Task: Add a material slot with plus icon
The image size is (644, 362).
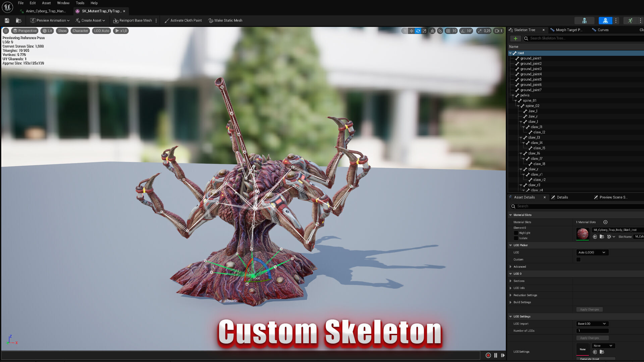Action: point(605,222)
